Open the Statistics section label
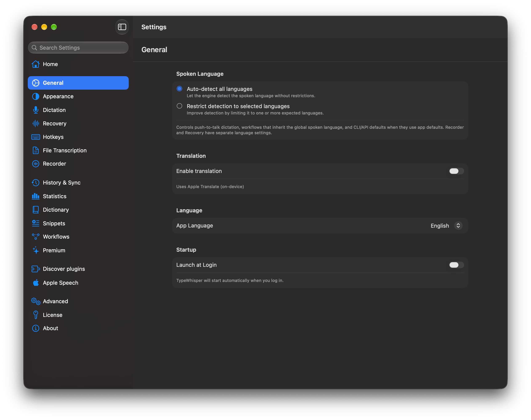This screenshot has width=531, height=420. coord(54,197)
